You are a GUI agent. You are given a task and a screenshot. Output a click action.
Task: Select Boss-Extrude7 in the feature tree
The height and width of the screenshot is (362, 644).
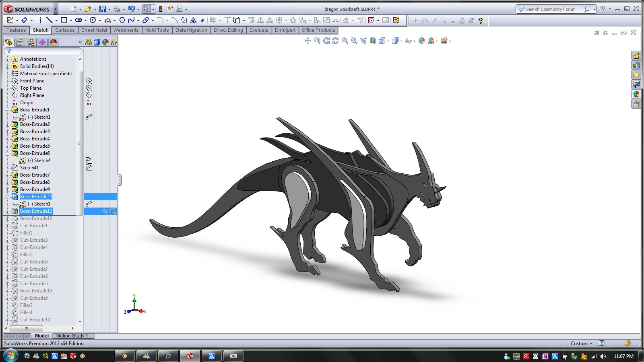tap(35, 175)
